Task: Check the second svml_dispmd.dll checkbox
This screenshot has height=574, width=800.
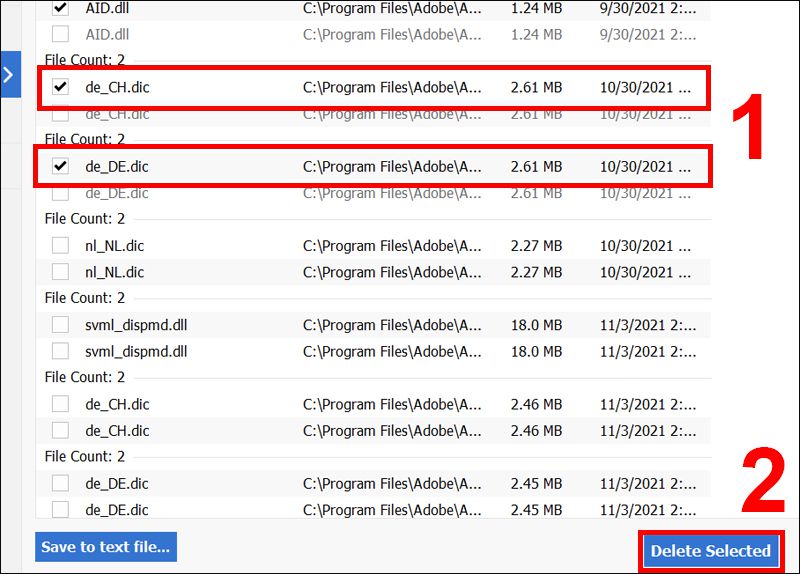Action: pyautogui.click(x=61, y=351)
